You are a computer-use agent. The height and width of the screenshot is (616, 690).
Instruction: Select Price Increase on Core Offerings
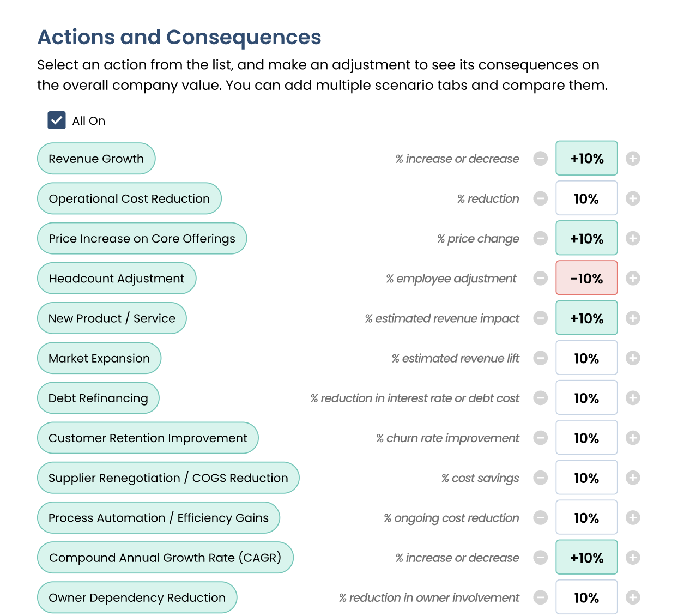[x=142, y=238]
